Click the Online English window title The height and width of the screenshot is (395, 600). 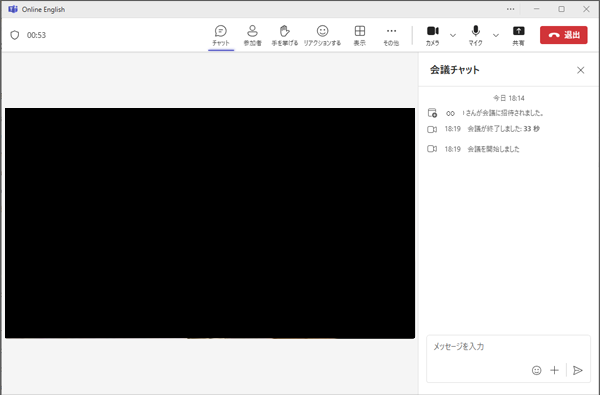[x=43, y=9]
